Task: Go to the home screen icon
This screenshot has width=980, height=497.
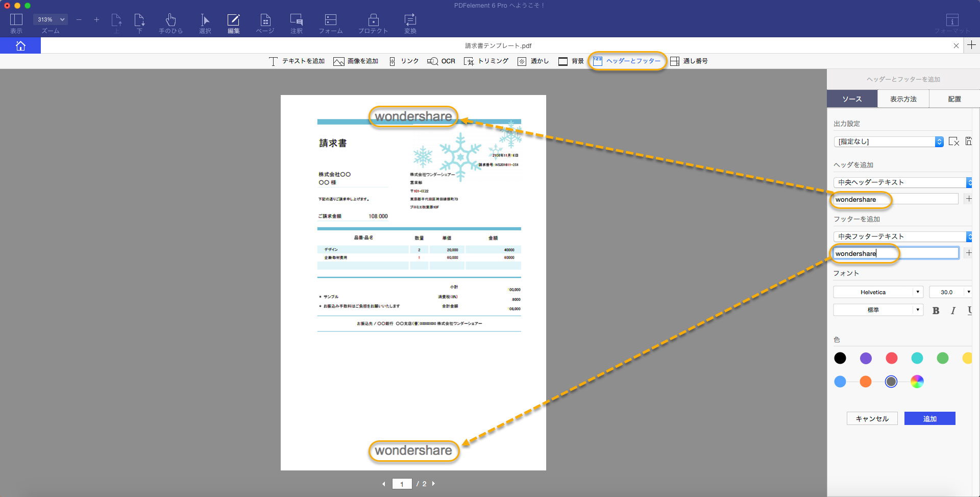Action: (x=20, y=45)
